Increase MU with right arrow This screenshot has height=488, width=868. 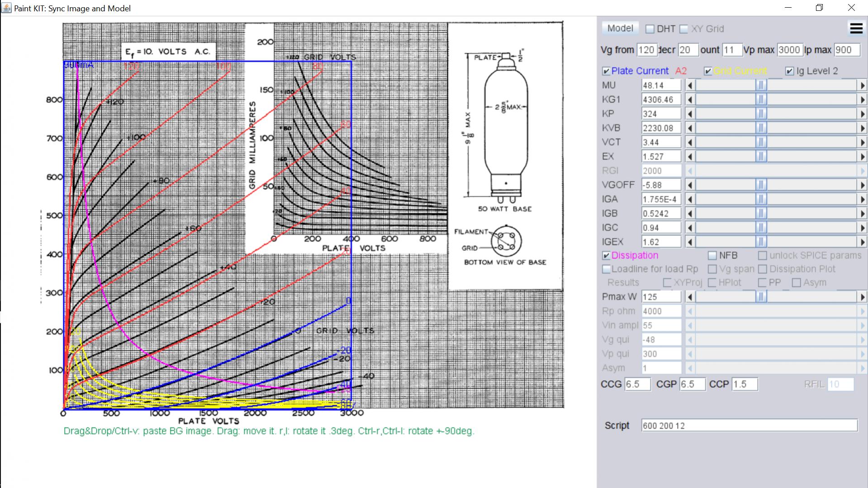862,85
